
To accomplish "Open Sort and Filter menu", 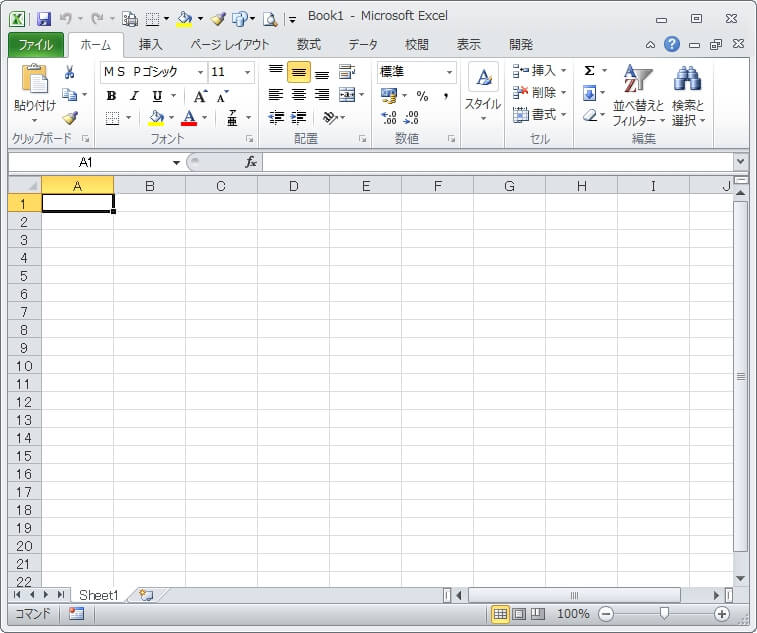I will pos(638,96).
